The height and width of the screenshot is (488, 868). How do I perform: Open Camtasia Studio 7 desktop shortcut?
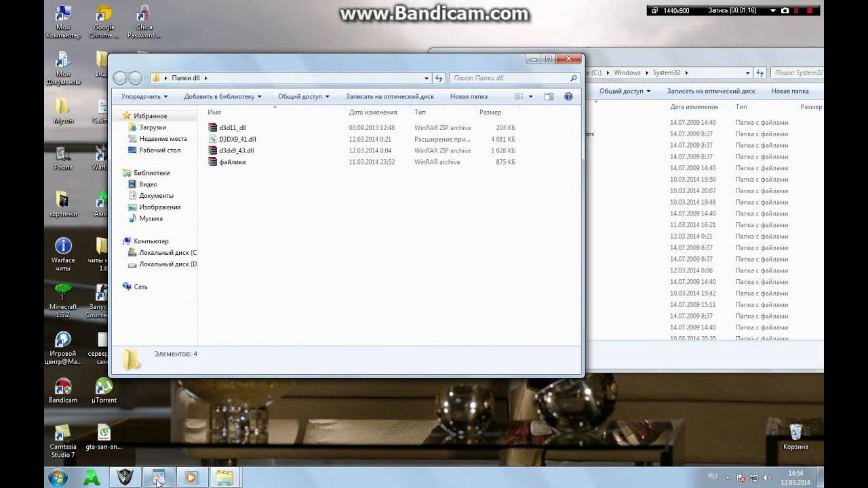click(x=63, y=441)
